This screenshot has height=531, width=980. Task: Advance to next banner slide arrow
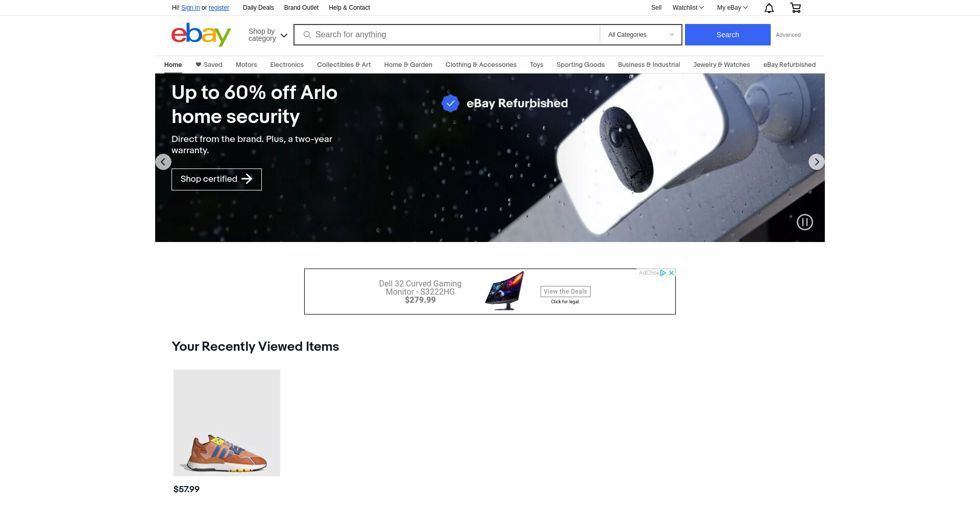[817, 162]
